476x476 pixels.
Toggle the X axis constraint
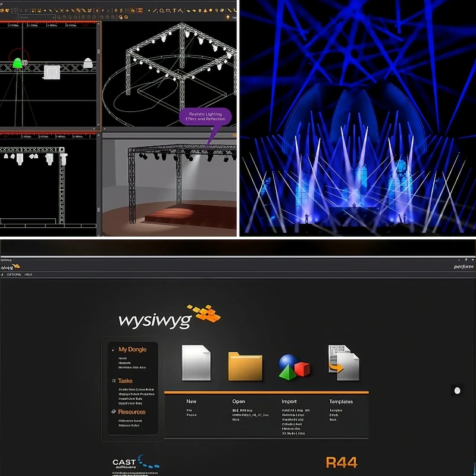tap(97, 11)
